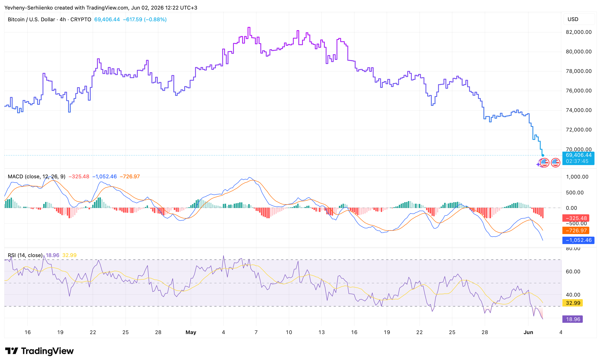Viewport: 601px width, 364px height.
Task: Click the 60.00 RSI scale label
Action: [x=573, y=271]
